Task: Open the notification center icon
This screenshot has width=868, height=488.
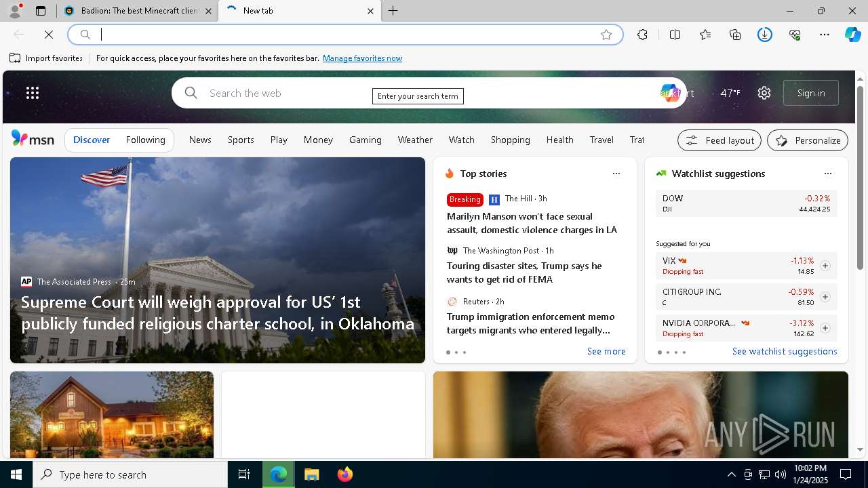Action: tap(846, 474)
